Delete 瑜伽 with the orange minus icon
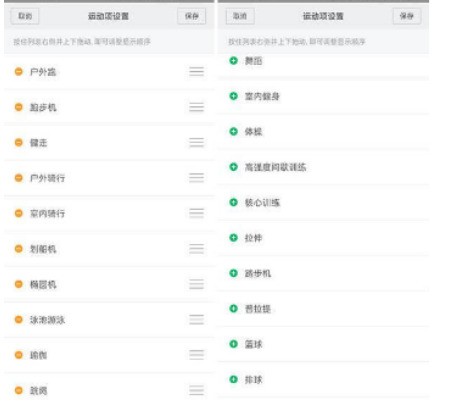Viewport: 472px width, 402px height. coord(19,355)
